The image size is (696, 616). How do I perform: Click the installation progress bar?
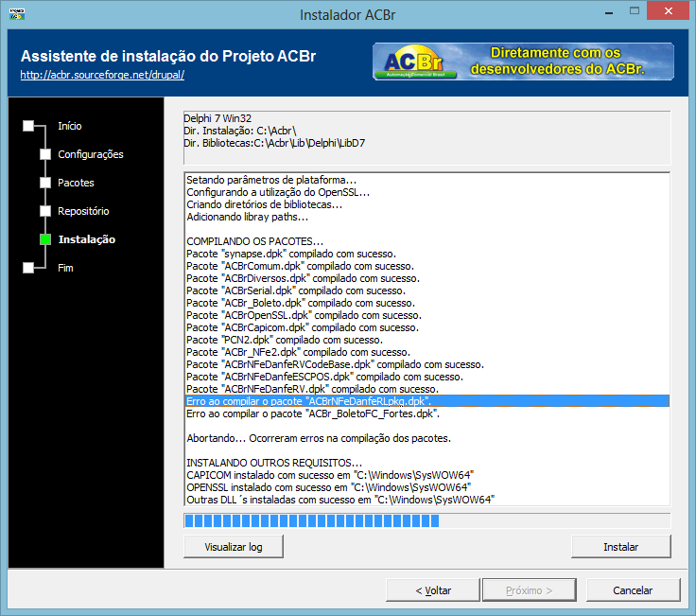click(x=427, y=520)
